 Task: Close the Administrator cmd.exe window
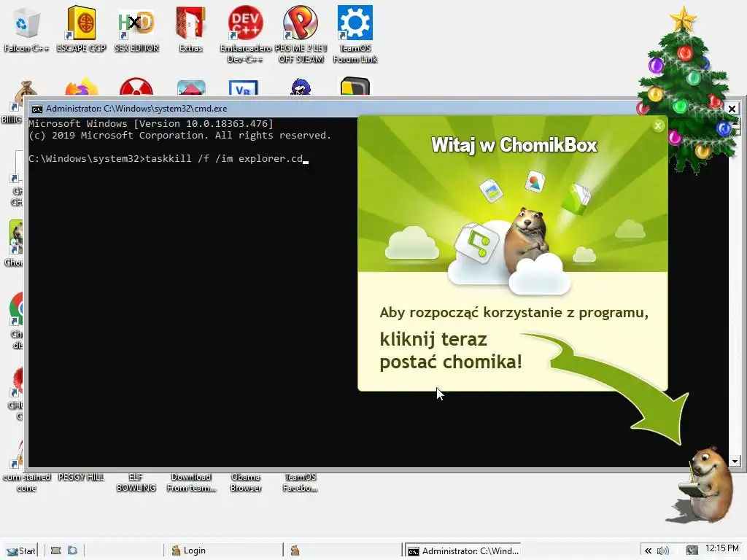point(732,109)
